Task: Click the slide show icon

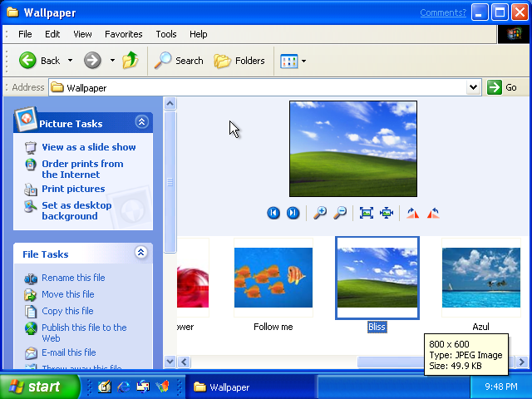Action: (x=31, y=148)
